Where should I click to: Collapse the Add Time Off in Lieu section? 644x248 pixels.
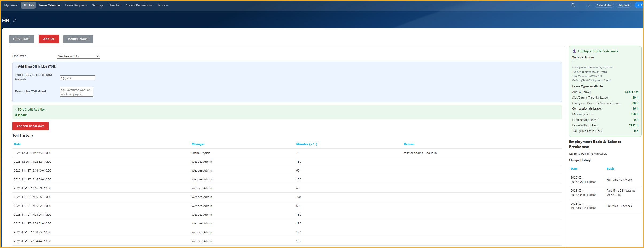(36, 66)
